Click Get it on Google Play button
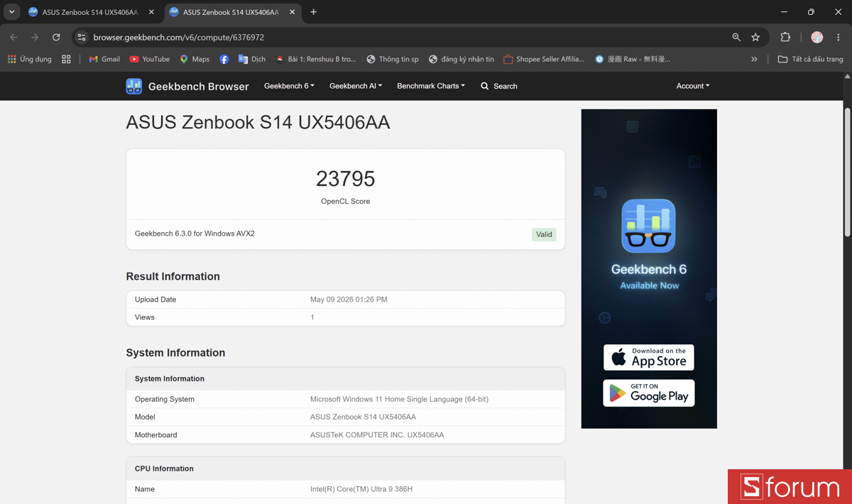This screenshot has width=852, height=504. (649, 393)
